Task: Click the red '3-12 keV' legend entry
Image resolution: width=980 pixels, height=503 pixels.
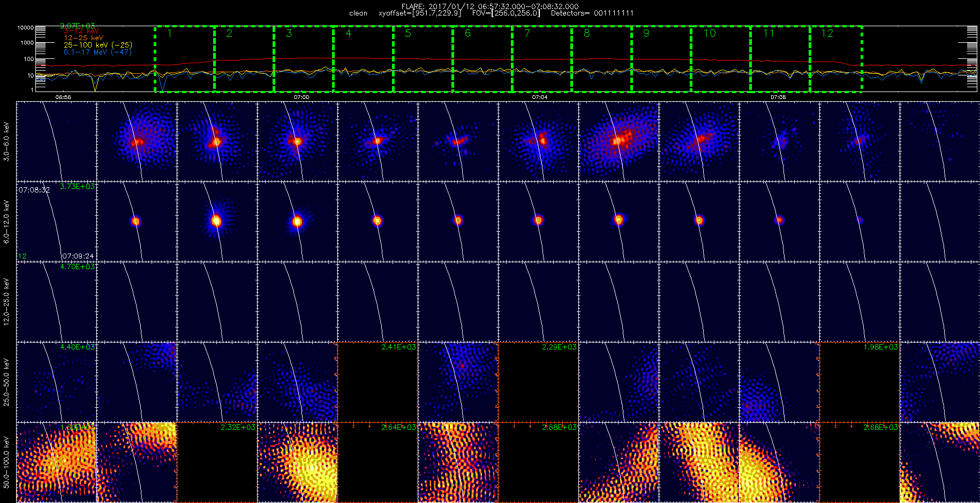Action: (81, 31)
